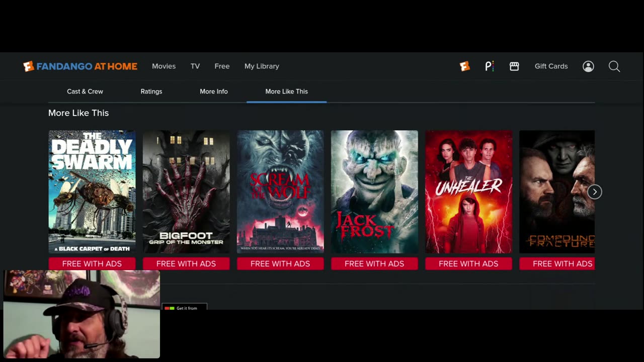Show next titles with carousel arrow
This screenshot has height=362, width=644.
click(x=595, y=192)
